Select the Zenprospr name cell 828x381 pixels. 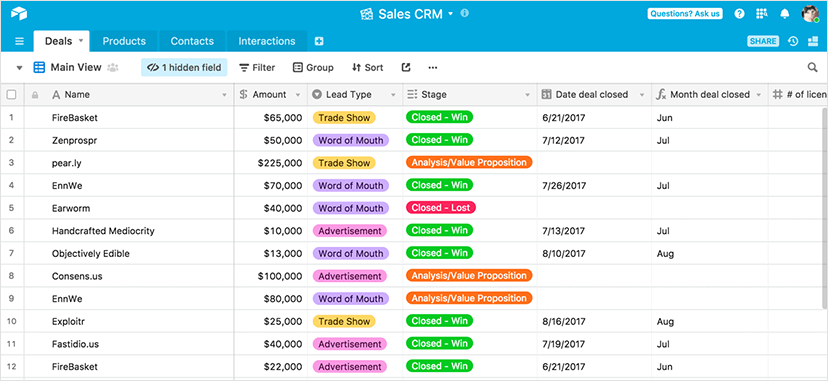[x=128, y=140]
